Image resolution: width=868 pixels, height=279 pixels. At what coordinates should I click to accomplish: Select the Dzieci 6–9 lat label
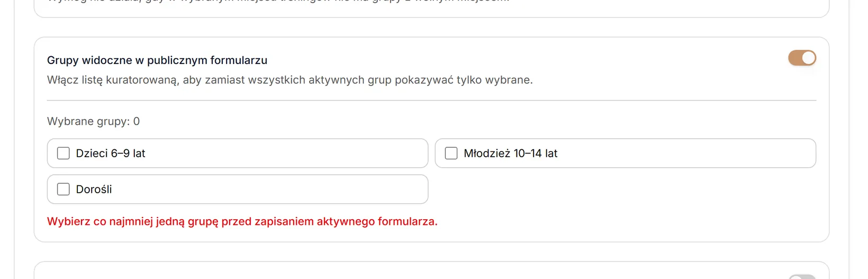111,153
